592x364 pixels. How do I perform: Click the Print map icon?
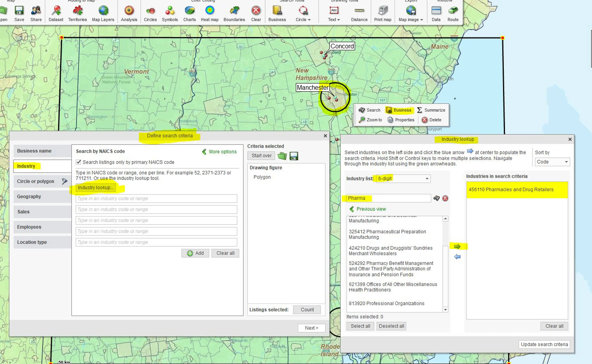[383, 10]
